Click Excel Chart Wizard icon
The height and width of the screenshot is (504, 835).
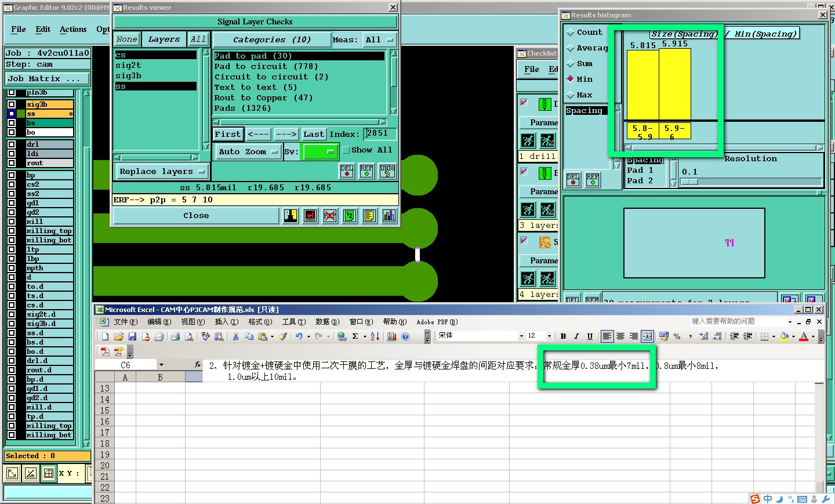point(392,336)
